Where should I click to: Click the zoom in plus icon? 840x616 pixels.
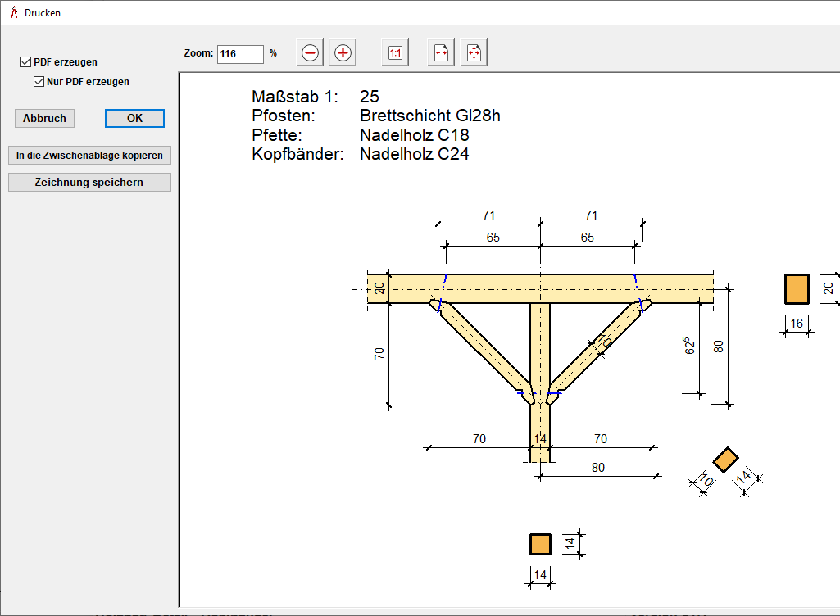343,53
